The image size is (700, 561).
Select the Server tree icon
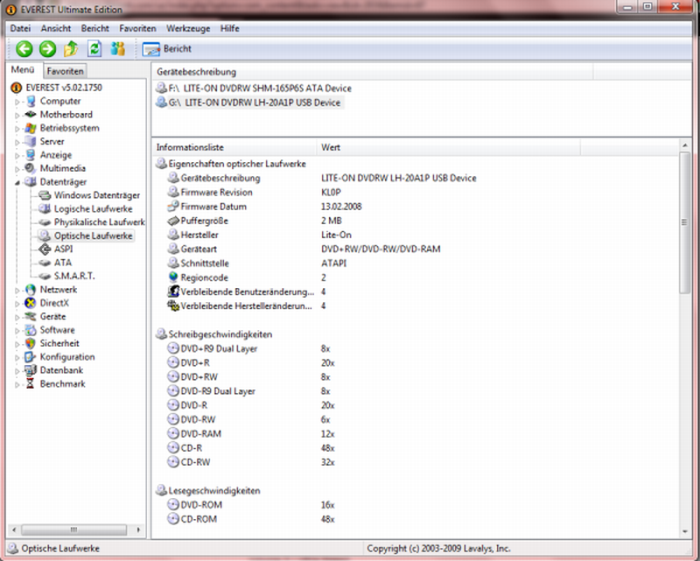click(30, 141)
